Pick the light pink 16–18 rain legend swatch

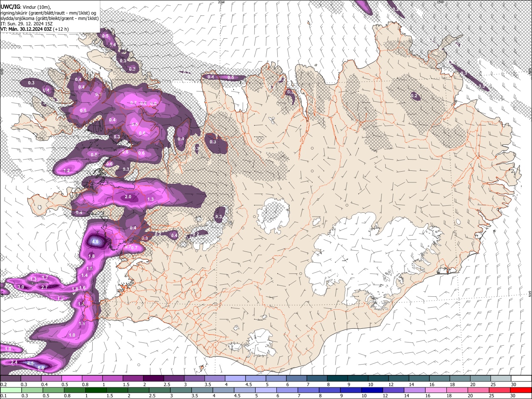[435, 390]
